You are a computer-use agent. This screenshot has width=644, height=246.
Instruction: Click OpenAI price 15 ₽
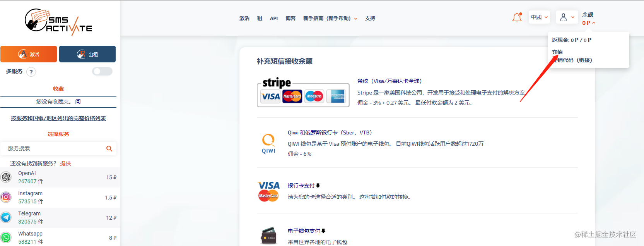click(x=111, y=177)
